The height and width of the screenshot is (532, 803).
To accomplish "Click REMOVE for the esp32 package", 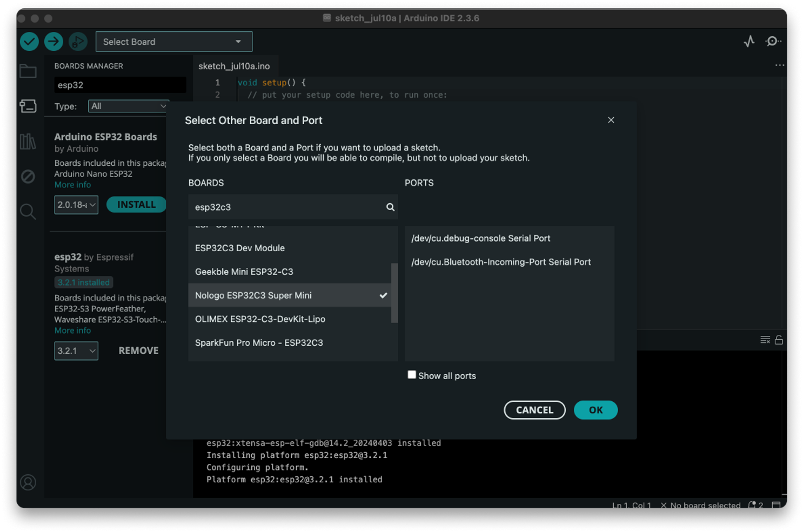I will [x=138, y=351].
